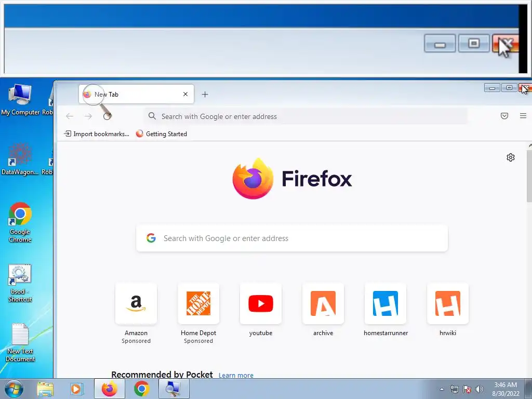Maximize the Firefox window
This screenshot has width=532, height=399.
pos(509,88)
